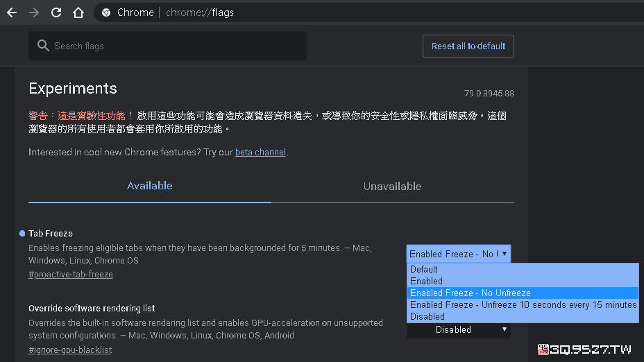
Task: Switch to the Available tab
Action: [x=149, y=186]
